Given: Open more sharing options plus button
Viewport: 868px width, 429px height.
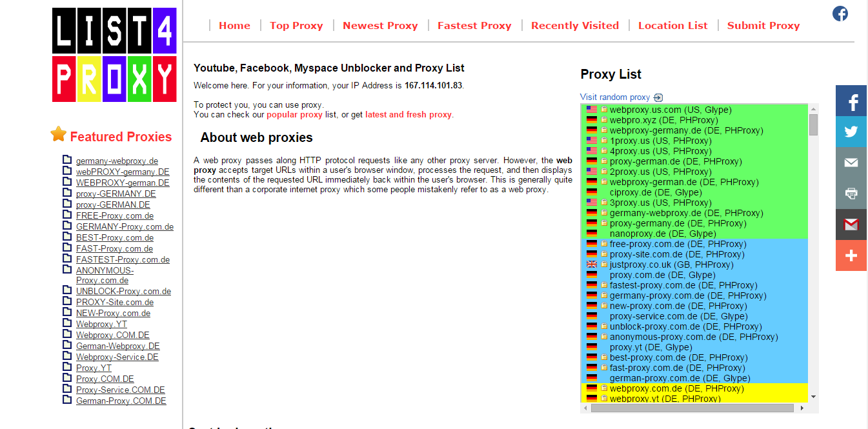Looking at the screenshot, I should tap(851, 255).
